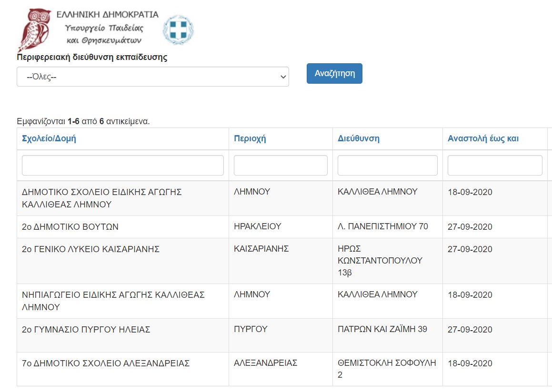Viewport: 552px width, 392px height.
Task: Click into the Διεύθυνση filter field
Action: point(387,166)
